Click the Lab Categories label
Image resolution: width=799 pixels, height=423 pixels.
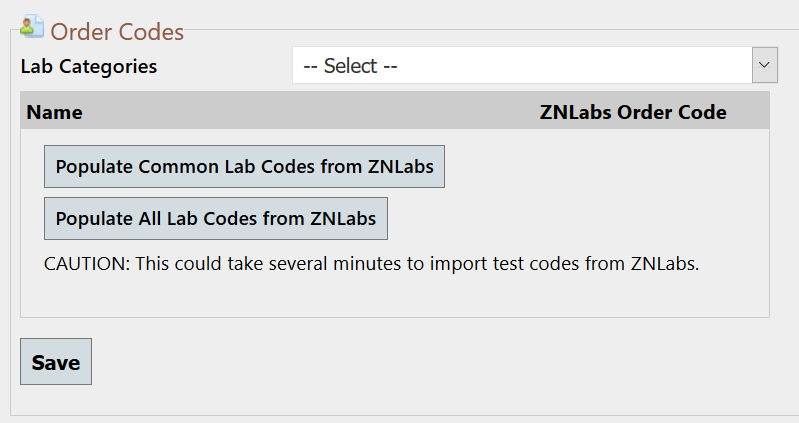coord(89,66)
